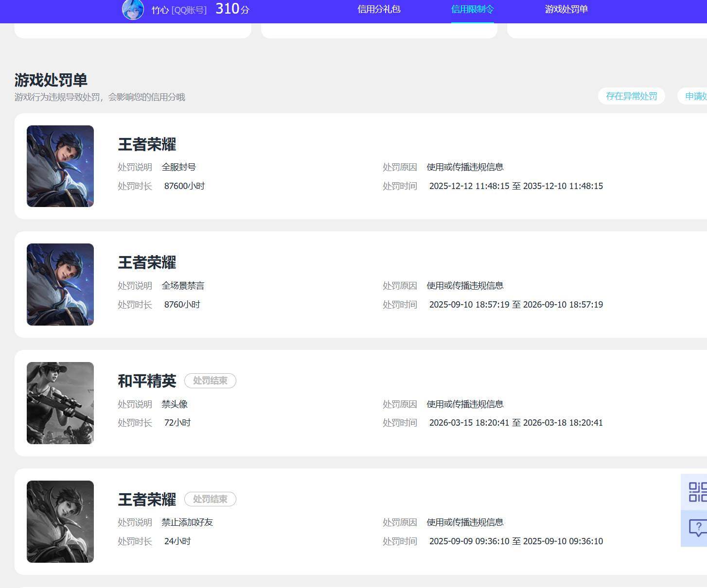Screen dimensions: 707x588
Task: Click the time range starting 2025-12-12 11:48:15
Action: 516,186
